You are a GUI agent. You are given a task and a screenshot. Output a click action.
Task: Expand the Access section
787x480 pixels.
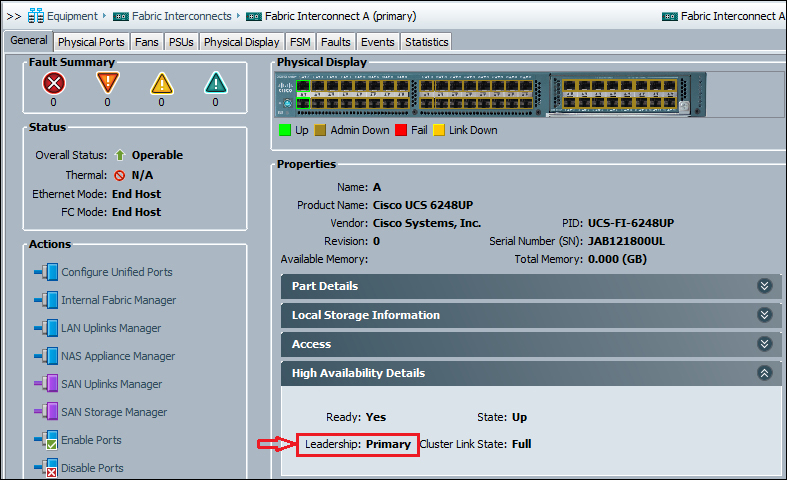[764, 344]
